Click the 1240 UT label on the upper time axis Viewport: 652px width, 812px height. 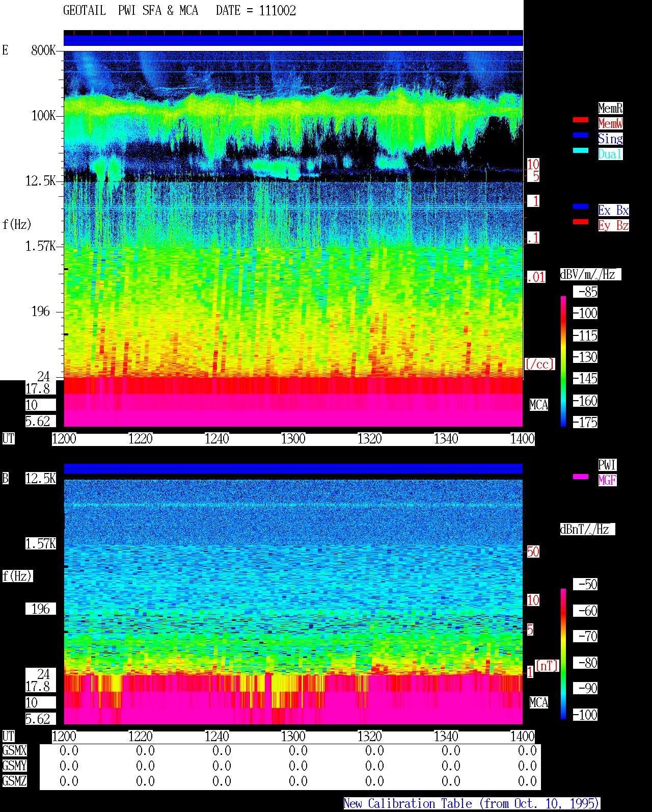(x=217, y=439)
